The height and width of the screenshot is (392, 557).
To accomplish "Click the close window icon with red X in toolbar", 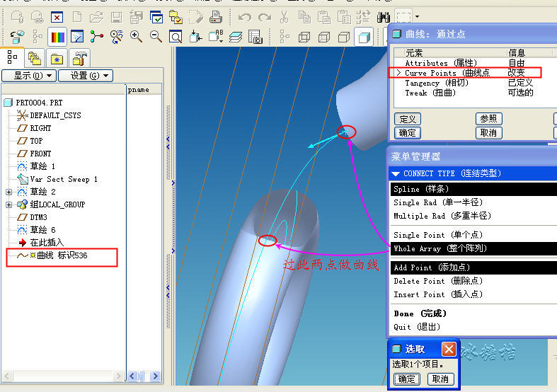I will click(57, 17).
